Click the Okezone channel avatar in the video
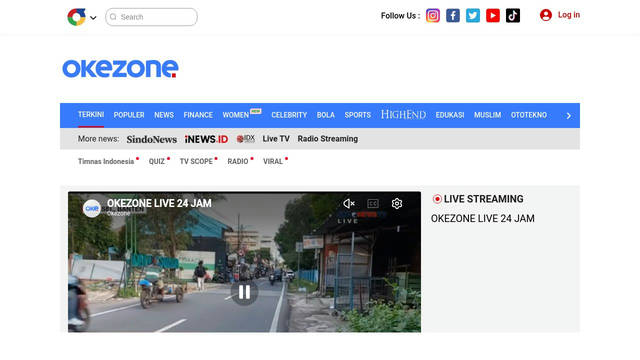This screenshot has width=640, height=360. (x=92, y=208)
